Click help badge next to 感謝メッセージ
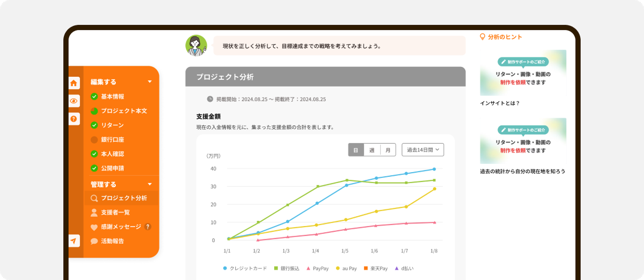Image resolution: width=644 pixels, height=280 pixels. 148,227
